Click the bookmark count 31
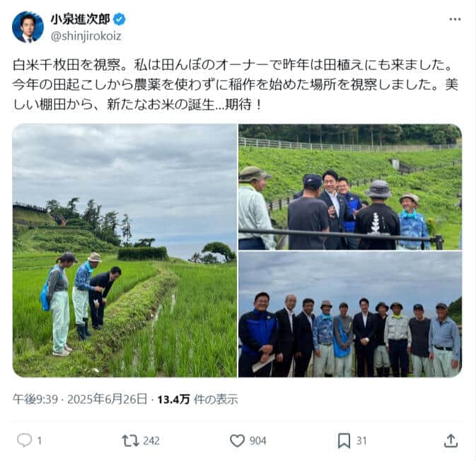Image resolution: width=476 pixels, height=461 pixels. pyautogui.click(x=361, y=440)
